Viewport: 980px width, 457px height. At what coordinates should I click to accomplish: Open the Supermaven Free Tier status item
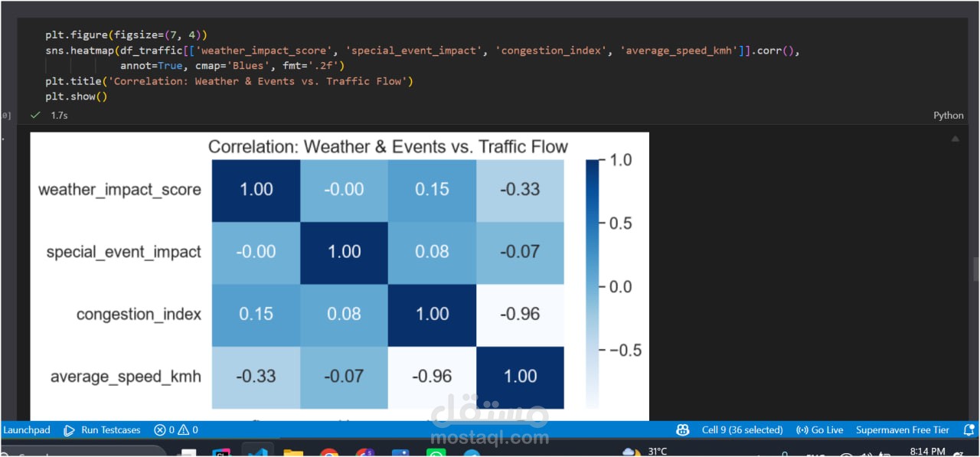[x=902, y=430]
